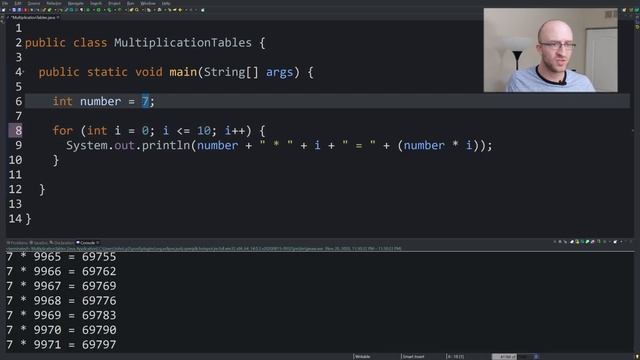The height and width of the screenshot is (360, 640).
Task: Open the Run menu
Action: click(x=131, y=3)
